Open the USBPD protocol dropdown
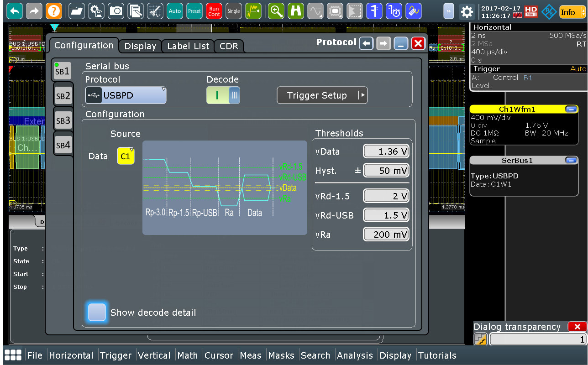This screenshot has height=365, width=588. 126,95
